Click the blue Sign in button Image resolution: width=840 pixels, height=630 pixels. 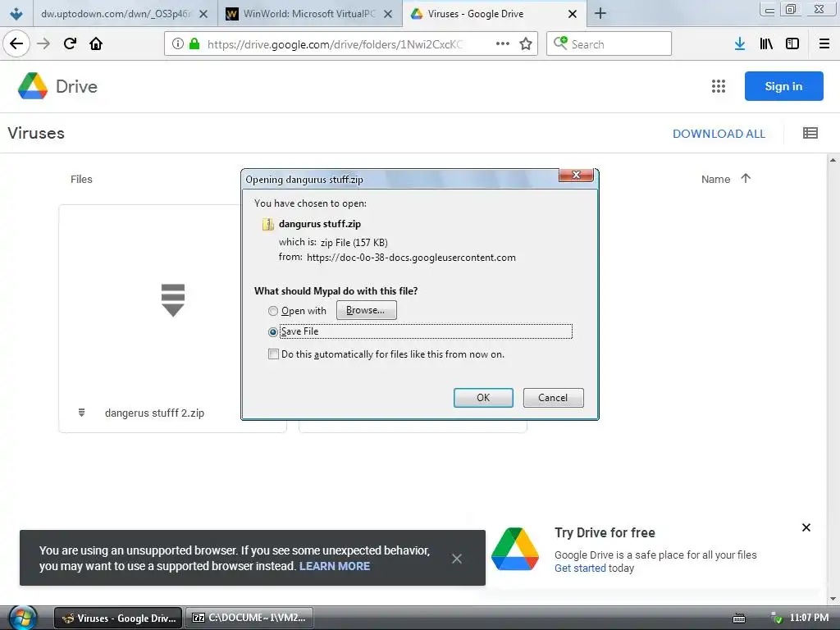(783, 86)
